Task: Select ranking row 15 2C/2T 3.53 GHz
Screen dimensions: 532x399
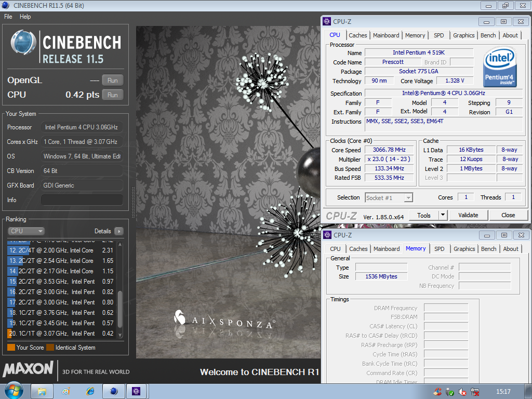Action: click(62, 281)
